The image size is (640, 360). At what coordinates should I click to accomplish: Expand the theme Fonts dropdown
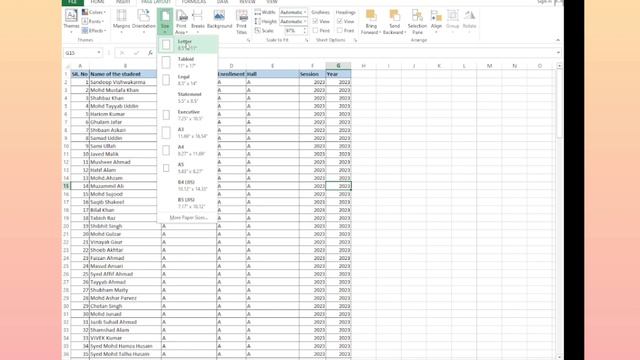click(93, 21)
